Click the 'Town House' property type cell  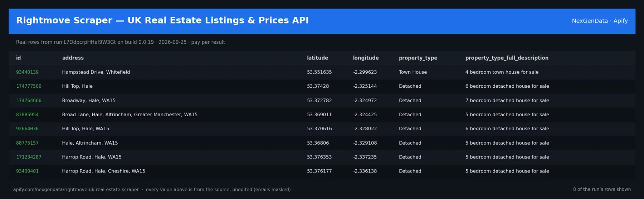[413, 72]
